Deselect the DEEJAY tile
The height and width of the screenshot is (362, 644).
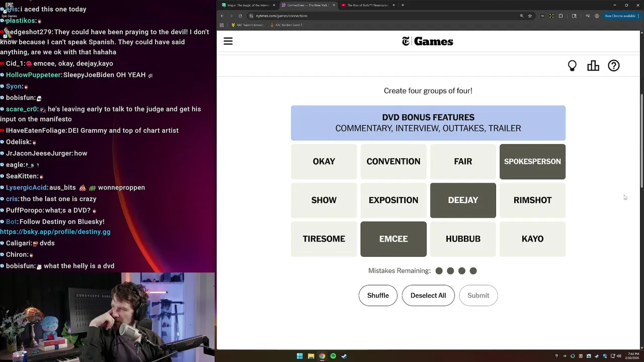[x=463, y=200]
